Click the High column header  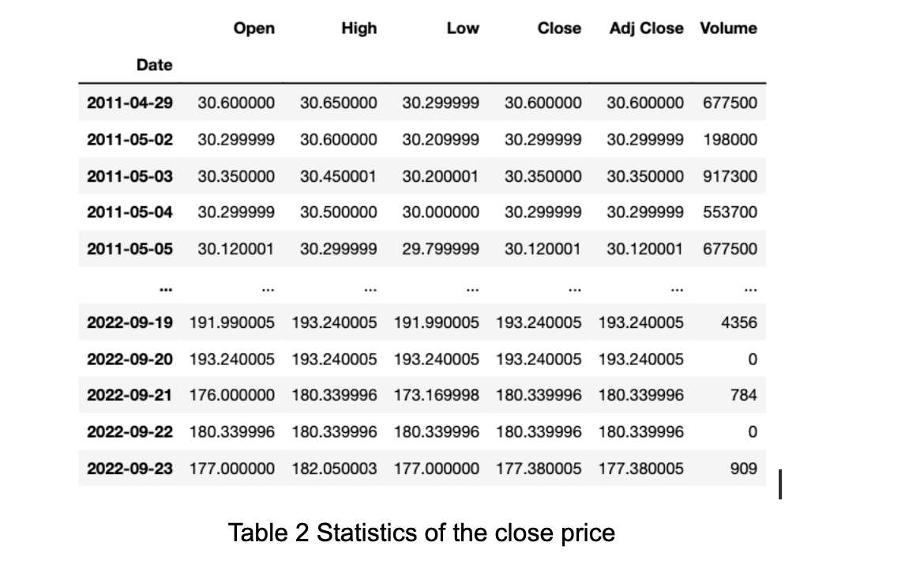click(x=359, y=28)
